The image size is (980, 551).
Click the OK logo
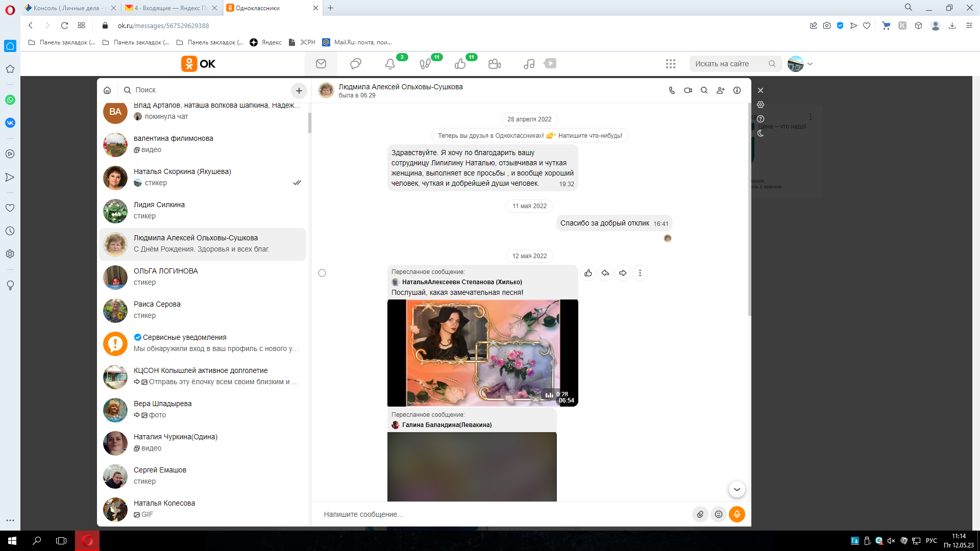pyautogui.click(x=199, y=64)
